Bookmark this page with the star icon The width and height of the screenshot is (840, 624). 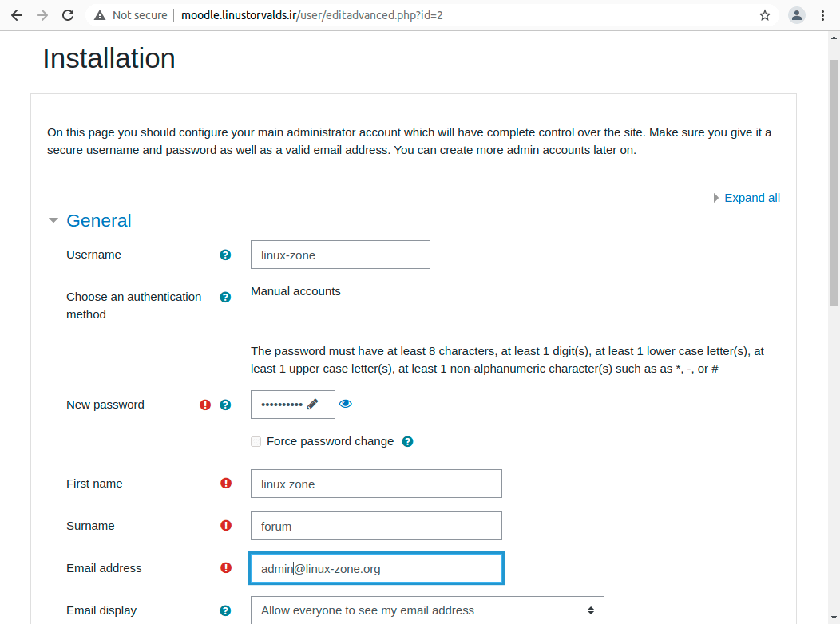click(764, 15)
